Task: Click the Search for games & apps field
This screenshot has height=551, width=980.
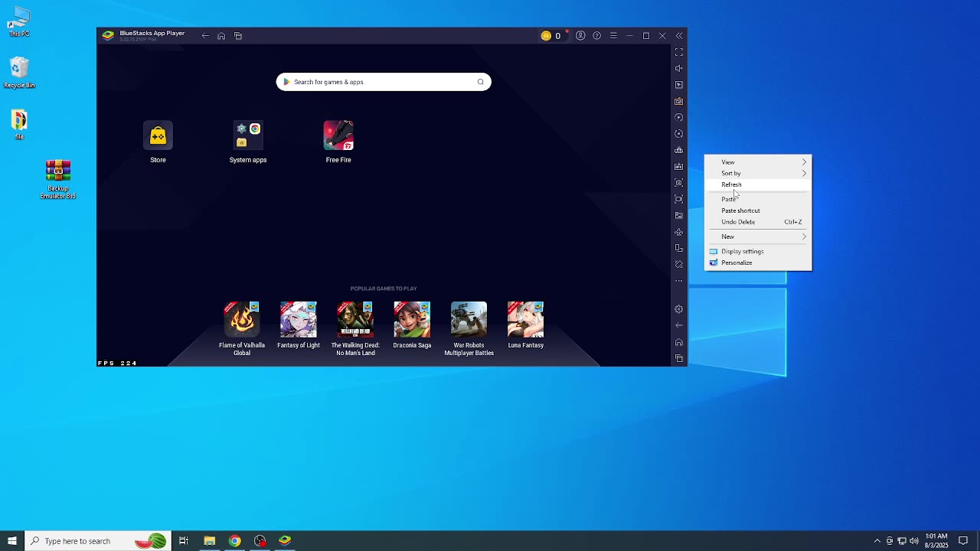Action: 384,82
